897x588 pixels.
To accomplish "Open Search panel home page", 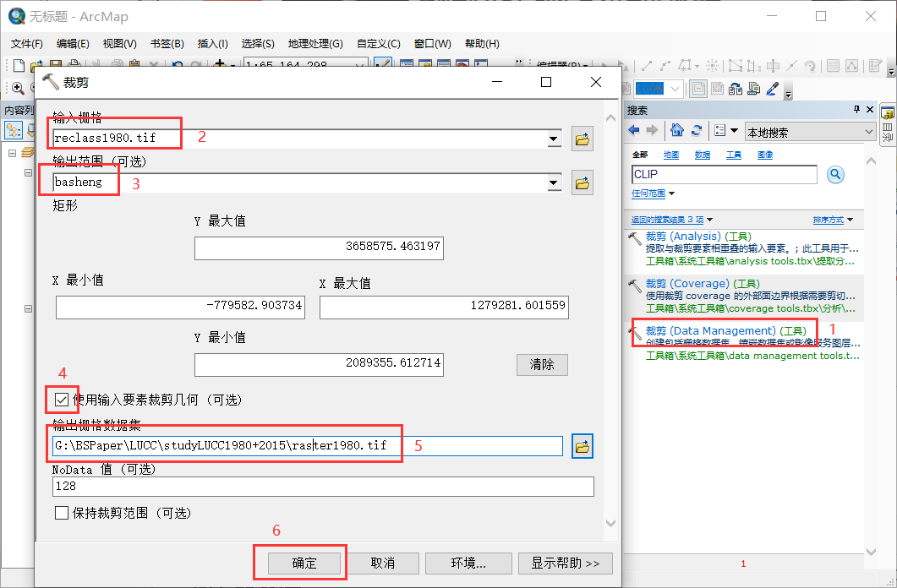I will pyautogui.click(x=676, y=130).
